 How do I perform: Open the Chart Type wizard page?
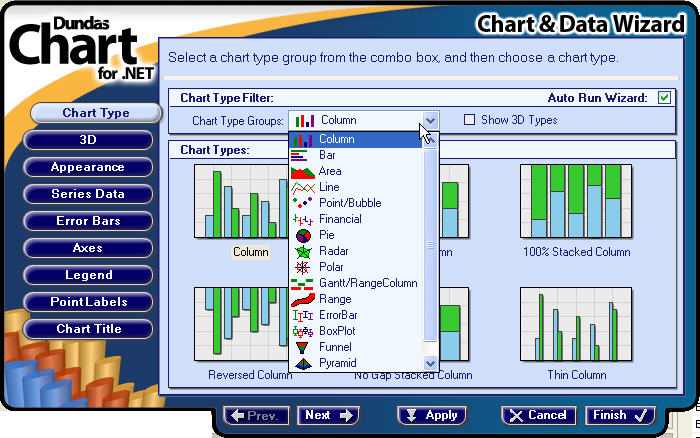96,113
